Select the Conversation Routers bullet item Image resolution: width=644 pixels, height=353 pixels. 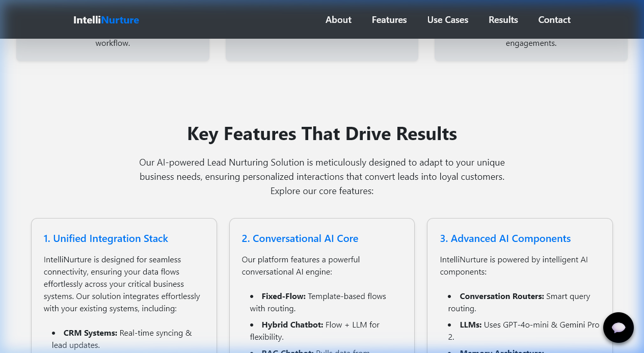[x=520, y=303]
